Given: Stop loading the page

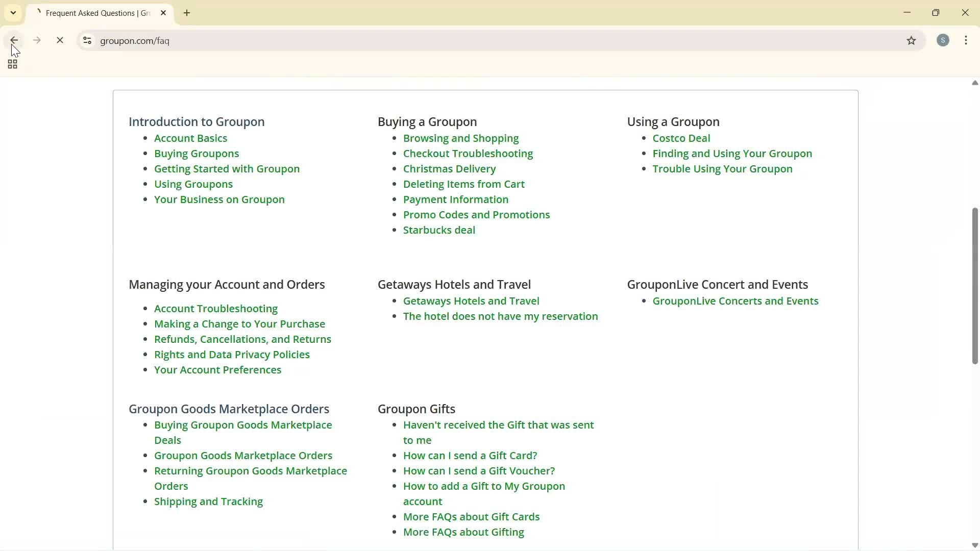Looking at the screenshot, I should (x=60, y=40).
